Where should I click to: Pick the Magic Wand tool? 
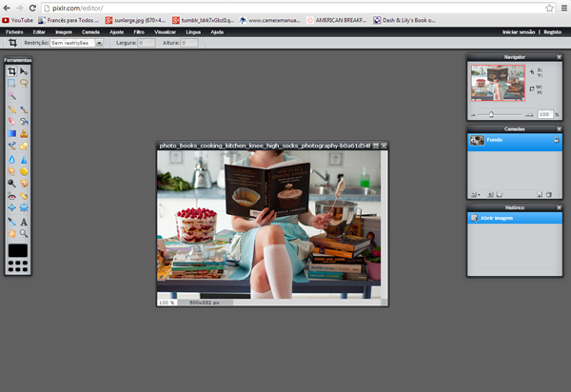click(11, 96)
